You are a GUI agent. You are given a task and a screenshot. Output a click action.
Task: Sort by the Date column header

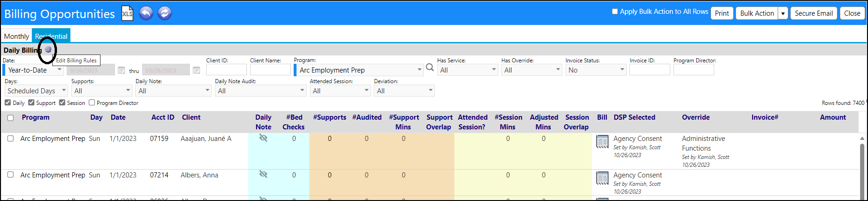[118, 117]
